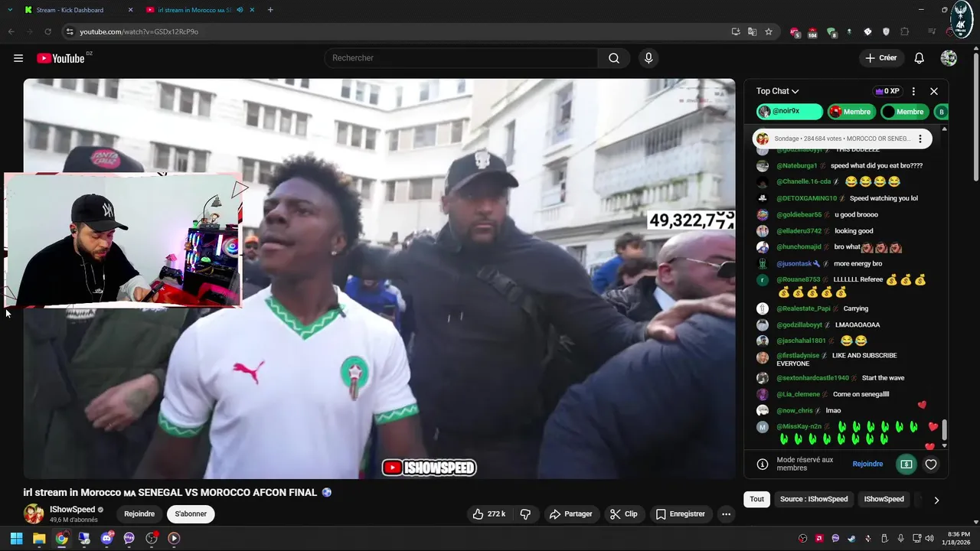Click the Rejoindre link in chat

867,464
